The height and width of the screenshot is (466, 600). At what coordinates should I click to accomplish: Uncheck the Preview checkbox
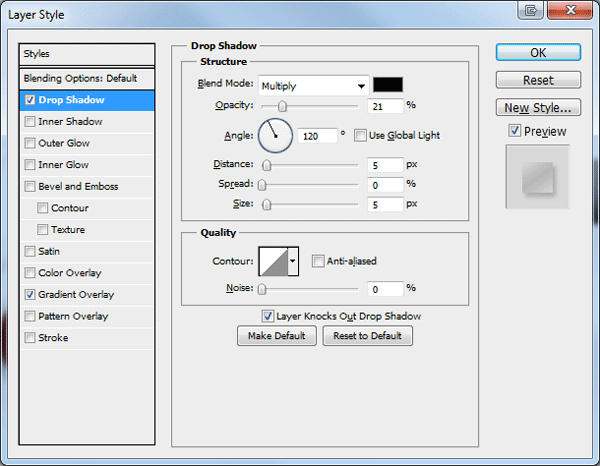pyautogui.click(x=515, y=131)
